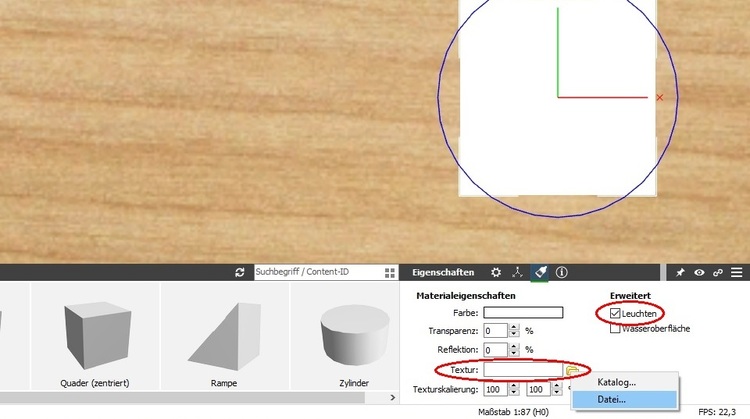Click the catalog horizontal scrollbar
This screenshot has height=419, width=750.
182,397
